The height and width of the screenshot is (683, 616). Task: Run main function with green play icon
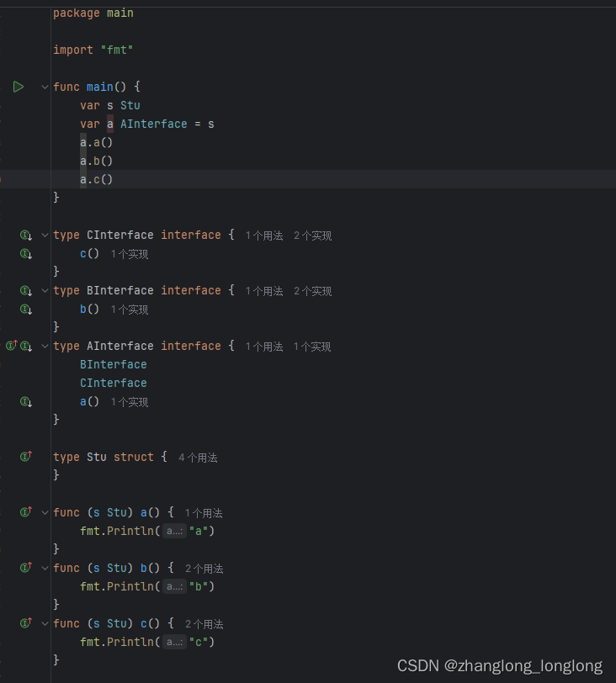(x=19, y=87)
